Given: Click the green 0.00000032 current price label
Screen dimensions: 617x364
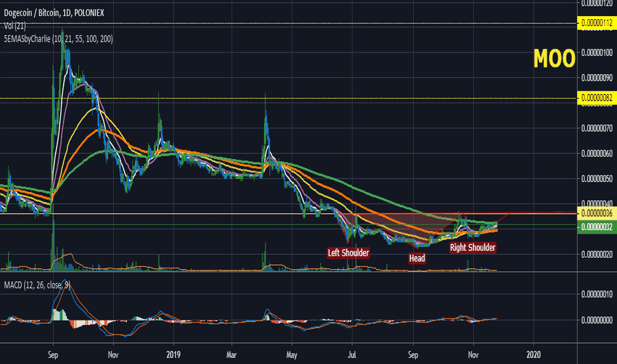Looking at the screenshot, I should pos(597,227).
